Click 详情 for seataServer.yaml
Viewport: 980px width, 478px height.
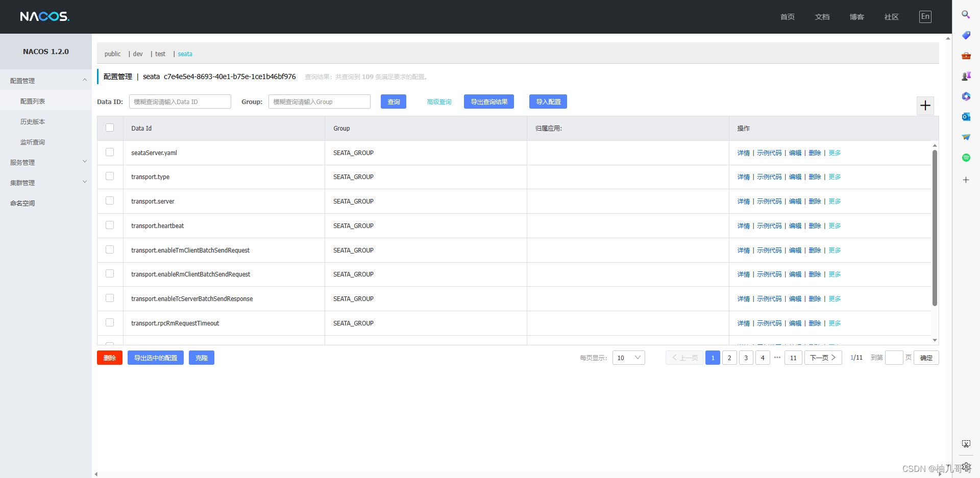pyautogui.click(x=744, y=153)
